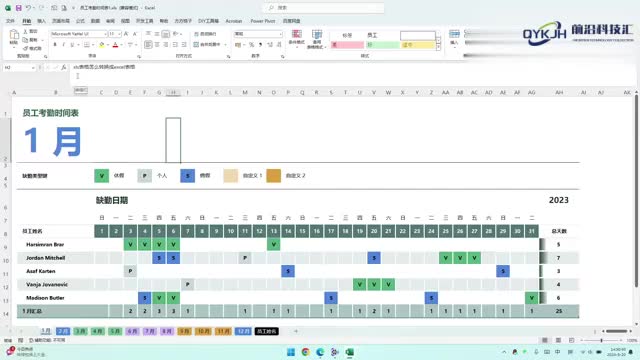Screen dimensions: 640x360
Task: Increase indent in alignment group
Action: pyautogui.click(x=184, y=44)
